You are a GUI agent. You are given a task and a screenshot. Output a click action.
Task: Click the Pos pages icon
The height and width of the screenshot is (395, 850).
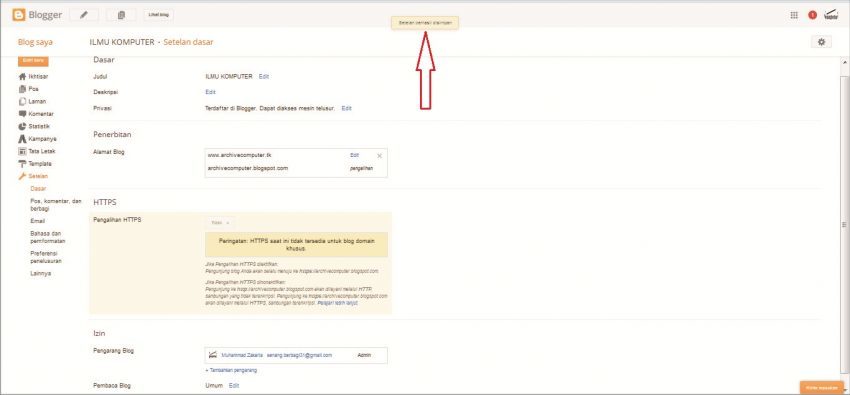[22, 89]
